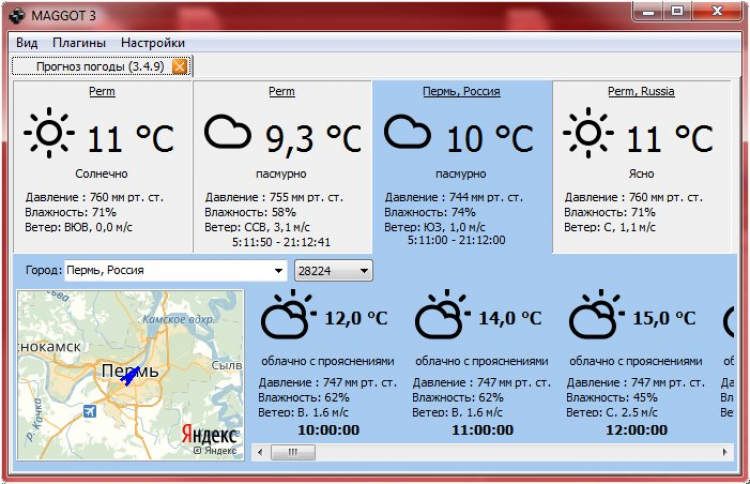Click partly cloudy icon for 11:00:00 forecast
Viewport: 750px width, 484px height.
click(442, 314)
